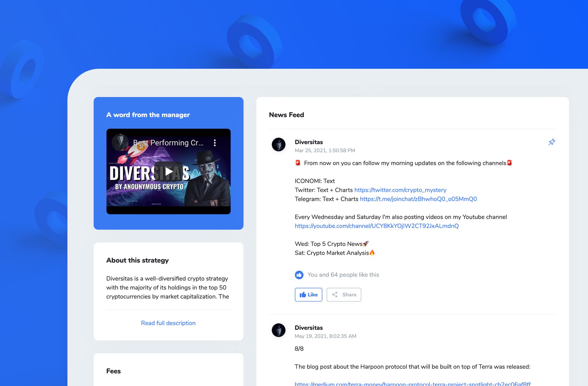Screen dimensions: 588x386
Task: Play the Diversitas manager video
Action: 168,171
